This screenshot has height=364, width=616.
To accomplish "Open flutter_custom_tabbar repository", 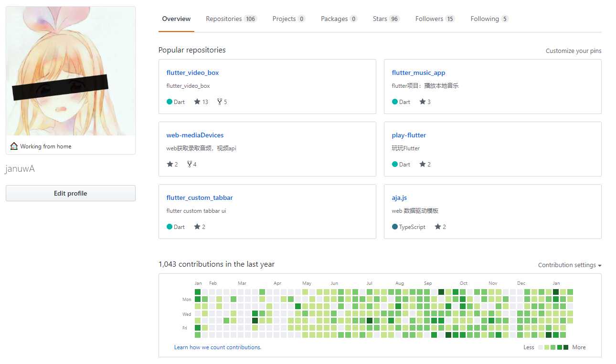I will coord(200,198).
